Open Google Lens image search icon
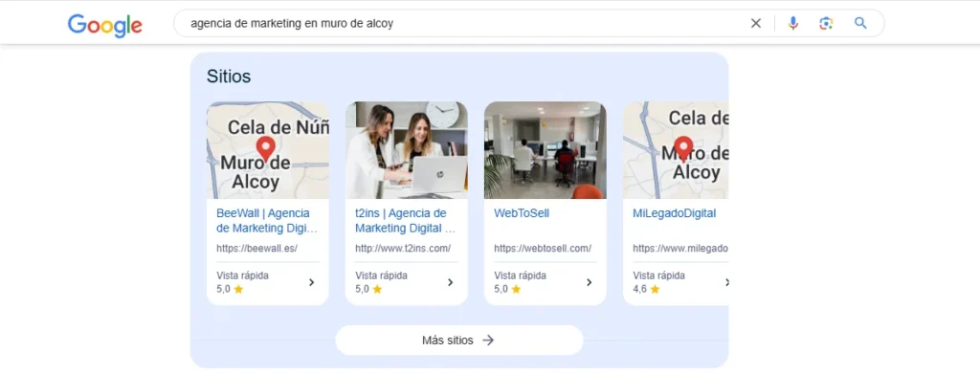Image resolution: width=980 pixels, height=374 pixels. pos(826,23)
